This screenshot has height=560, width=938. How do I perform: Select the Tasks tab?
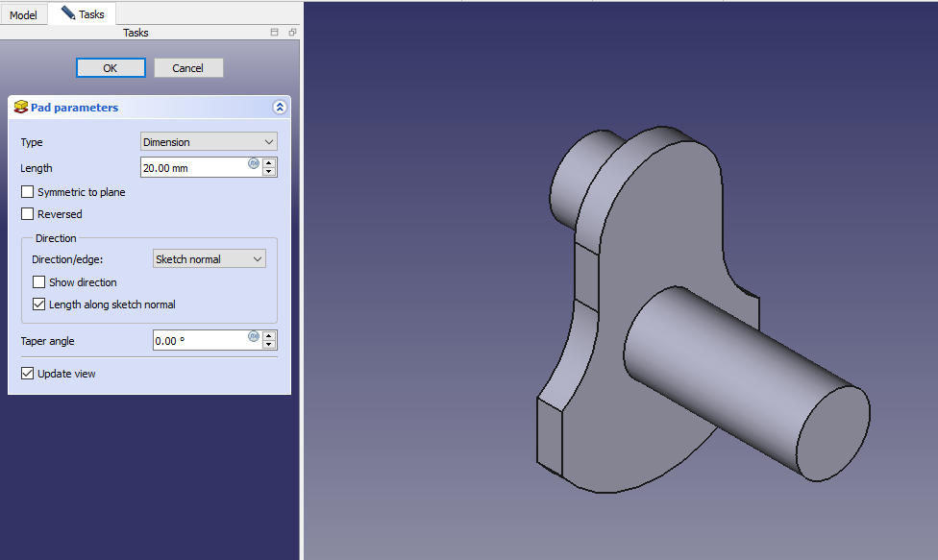(x=83, y=14)
